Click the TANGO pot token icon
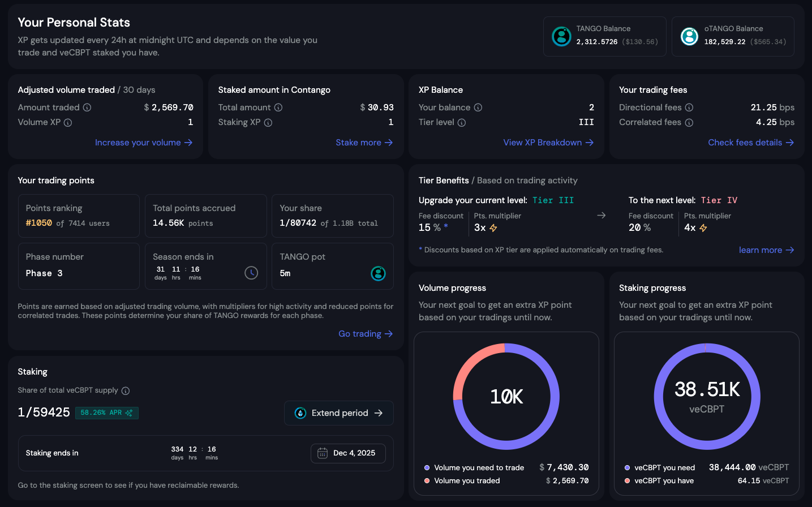The width and height of the screenshot is (812, 507). 378,273
